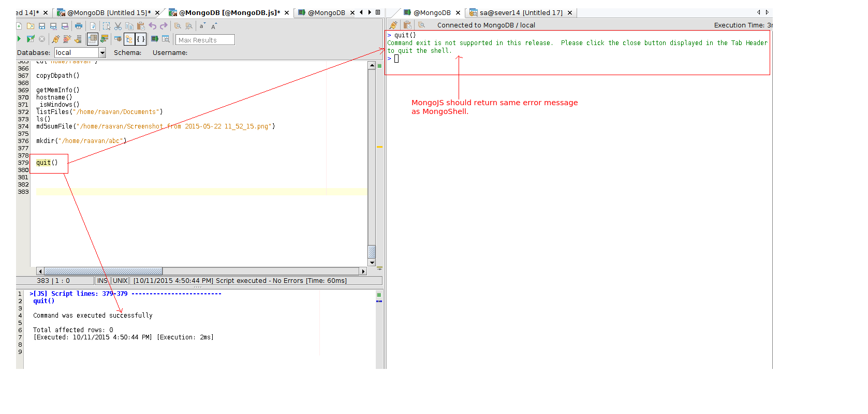Click the Save All icon
The width and height of the screenshot is (868, 414).
pos(65,26)
